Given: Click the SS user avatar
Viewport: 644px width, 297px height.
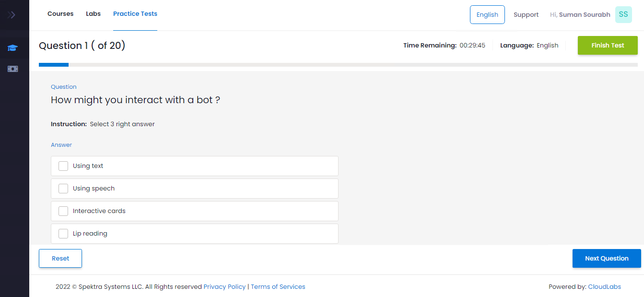Looking at the screenshot, I should point(623,14).
